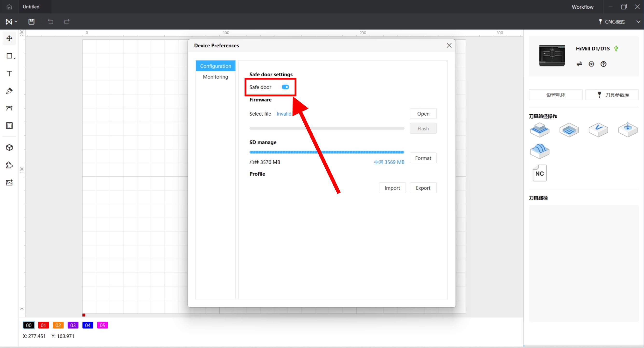Select the orange 02 layer color swatch
The height and width of the screenshot is (348, 644).
pos(58,325)
